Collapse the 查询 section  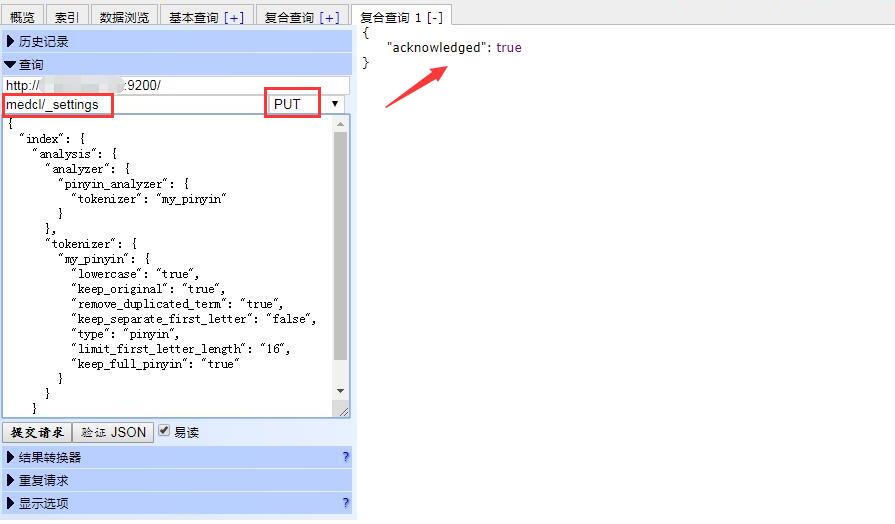tap(177, 65)
